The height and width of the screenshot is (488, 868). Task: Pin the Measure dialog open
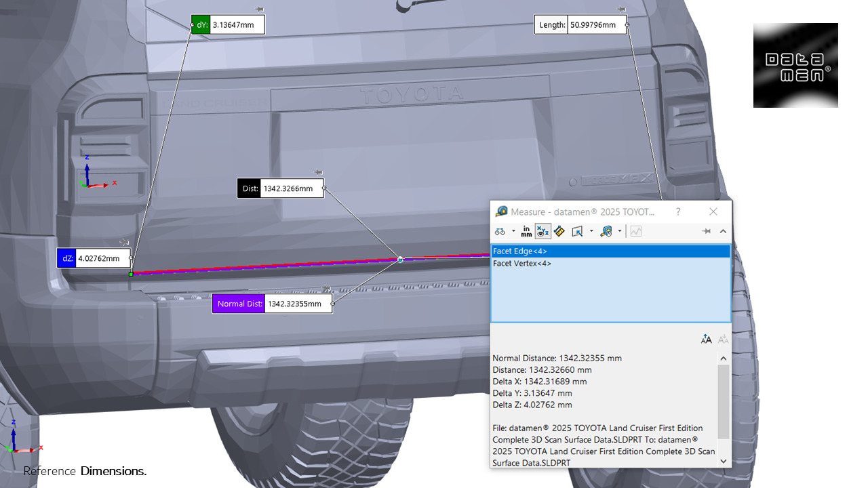tap(706, 231)
